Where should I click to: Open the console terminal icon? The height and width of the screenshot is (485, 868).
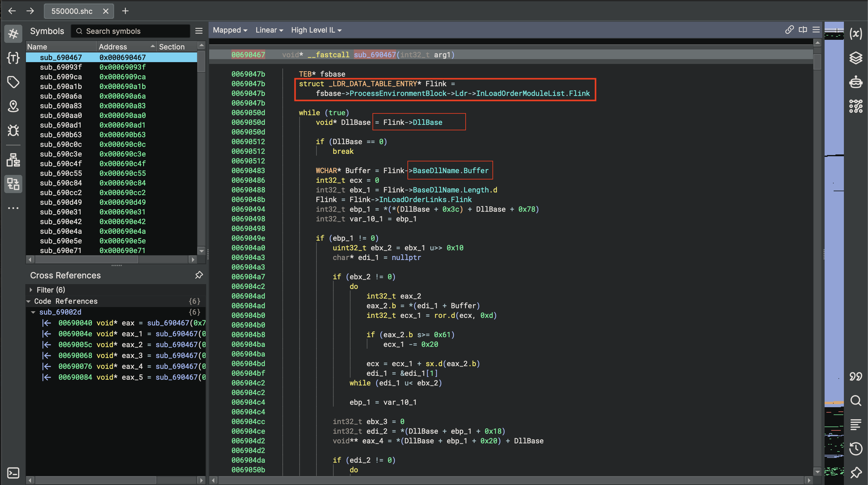tap(13, 473)
